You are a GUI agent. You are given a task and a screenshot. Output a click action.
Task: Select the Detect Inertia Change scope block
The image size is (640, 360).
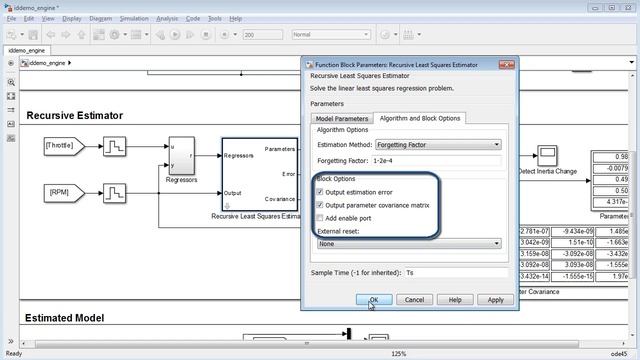pyautogui.click(x=547, y=156)
